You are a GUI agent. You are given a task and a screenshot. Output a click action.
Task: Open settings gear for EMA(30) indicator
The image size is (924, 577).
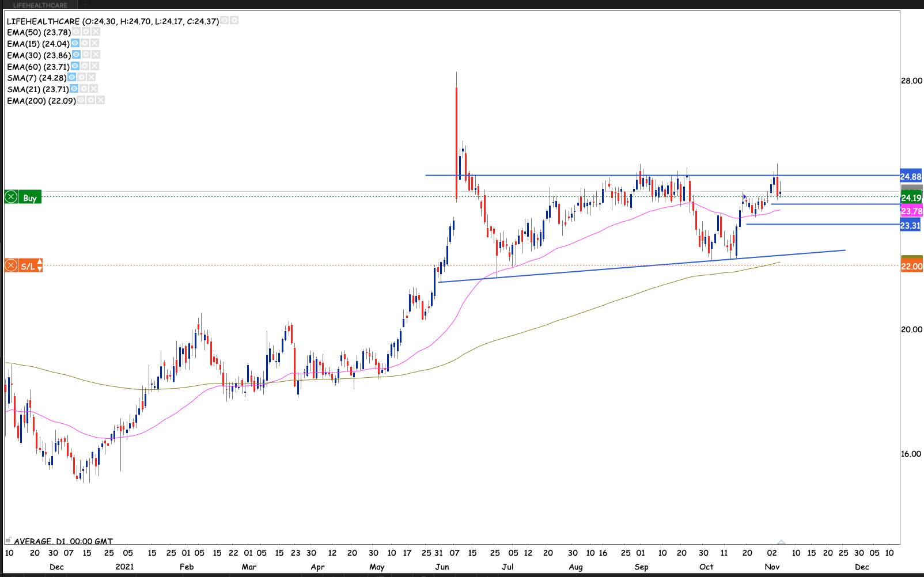tap(86, 55)
